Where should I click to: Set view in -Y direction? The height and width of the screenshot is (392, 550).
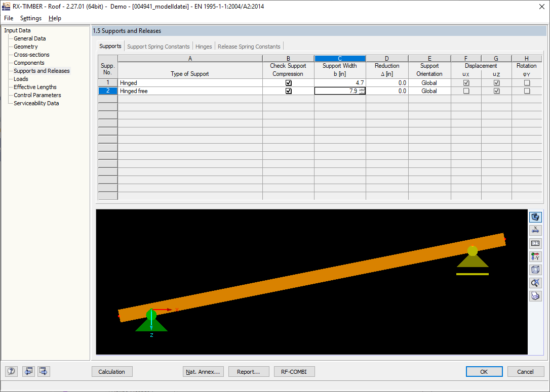pyautogui.click(x=535, y=257)
